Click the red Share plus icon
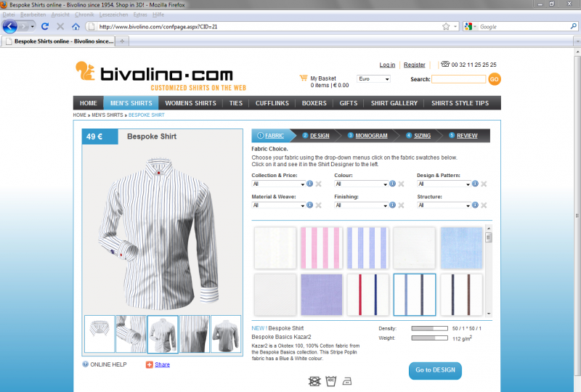Image resolution: width=581 pixels, height=392 pixels. pos(150,364)
